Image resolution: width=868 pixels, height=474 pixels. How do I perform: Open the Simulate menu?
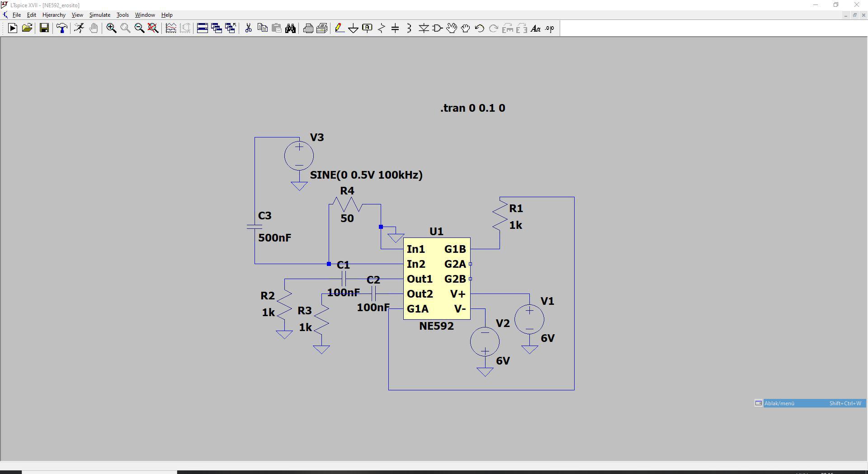(100, 15)
